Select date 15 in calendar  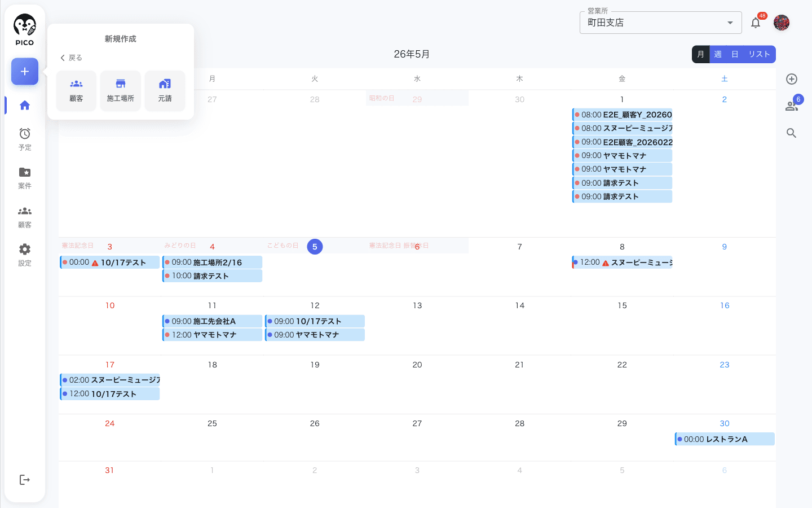click(622, 305)
